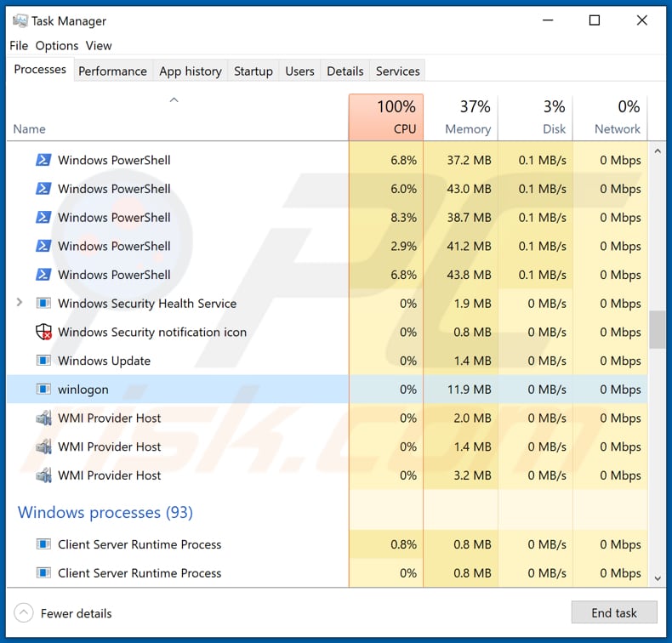The height and width of the screenshot is (643, 672).
Task: Click Client Server Runtime icon in 0.8% CPU row
Action: 43,544
